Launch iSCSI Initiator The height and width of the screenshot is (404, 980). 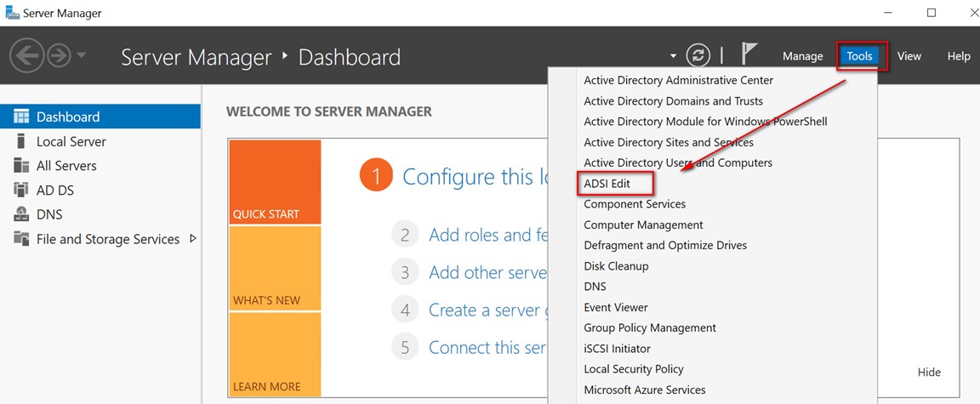click(x=617, y=348)
